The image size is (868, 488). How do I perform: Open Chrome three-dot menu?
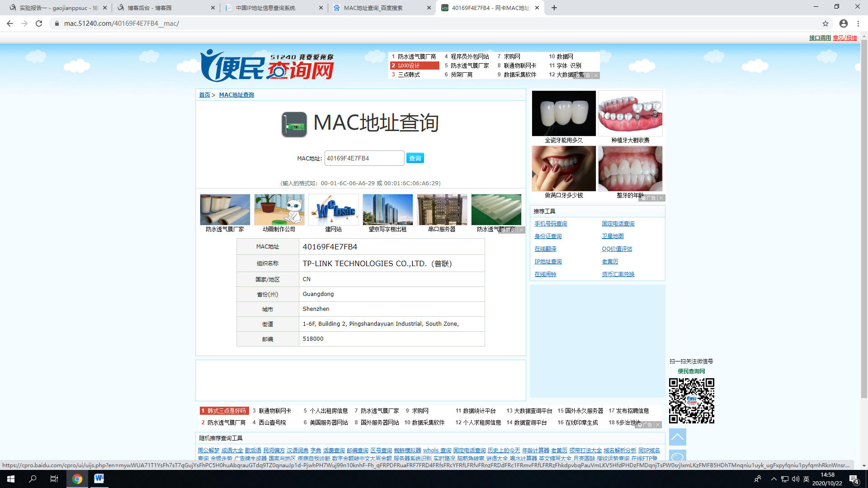pyautogui.click(x=858, y=23)
